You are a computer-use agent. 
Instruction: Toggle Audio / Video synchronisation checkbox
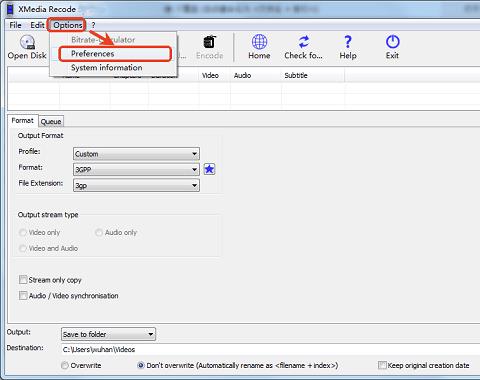pyautogui.click(x=23, y=296)
